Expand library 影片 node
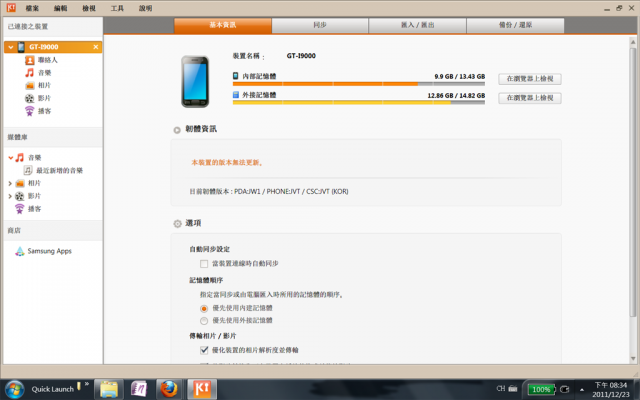640x400 pixels. (10, 196)
